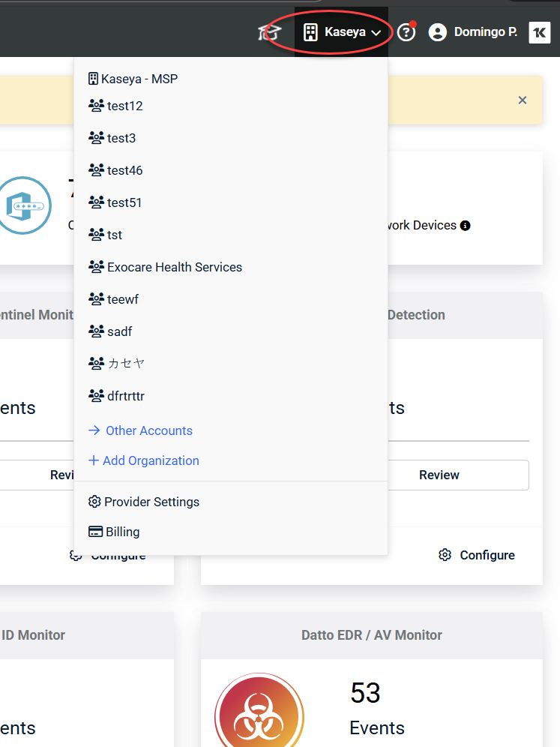
Task: Click the Billing credit card icon
Action: tap(95, 532)
